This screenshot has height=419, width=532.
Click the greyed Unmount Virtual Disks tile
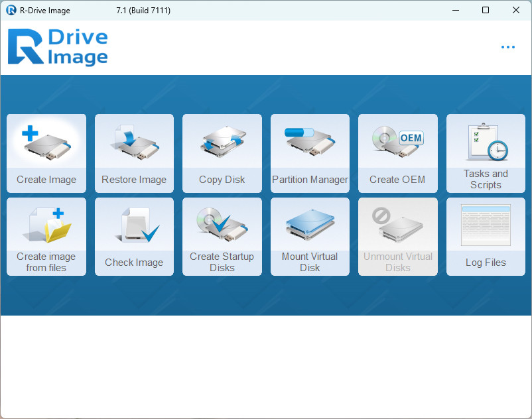(x=398, y=237)
